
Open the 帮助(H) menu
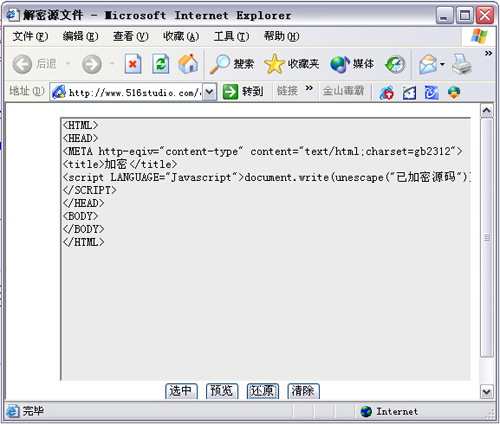281,36
